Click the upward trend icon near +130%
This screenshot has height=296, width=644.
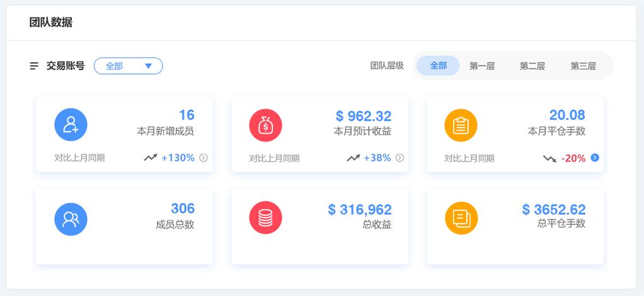[x=150, y=158]
